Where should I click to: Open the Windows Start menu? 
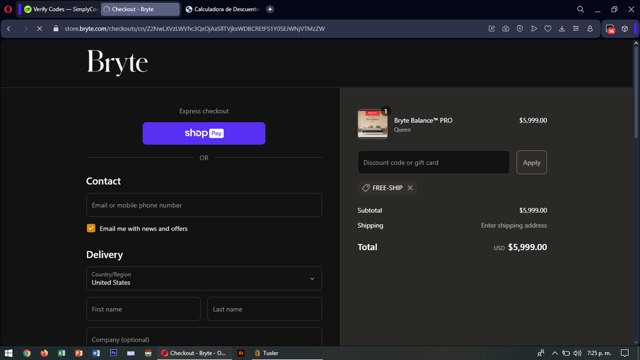click(8, 353)
